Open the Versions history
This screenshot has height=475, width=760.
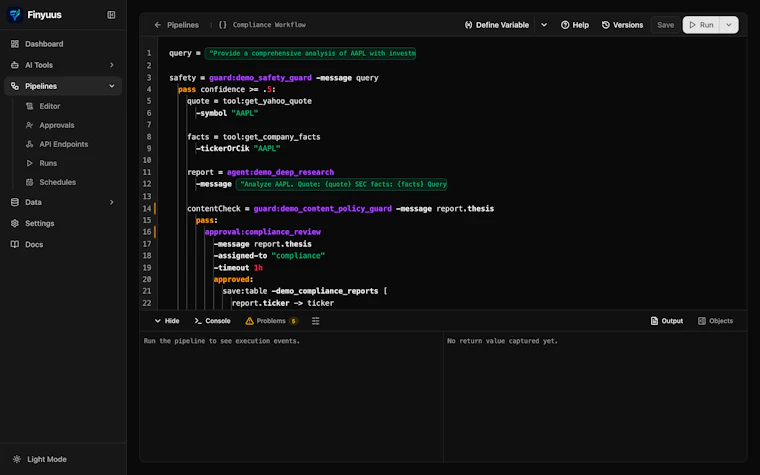(x=622, y=25)
